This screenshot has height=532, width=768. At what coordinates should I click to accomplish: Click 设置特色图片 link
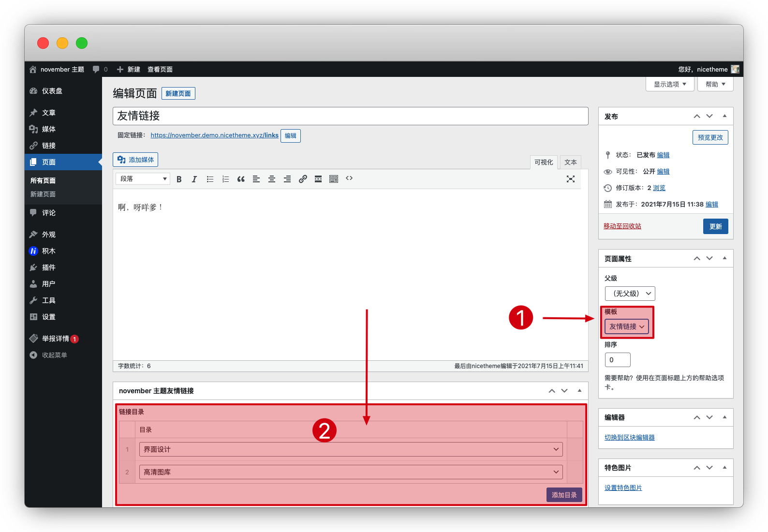[x=623, y=488]
